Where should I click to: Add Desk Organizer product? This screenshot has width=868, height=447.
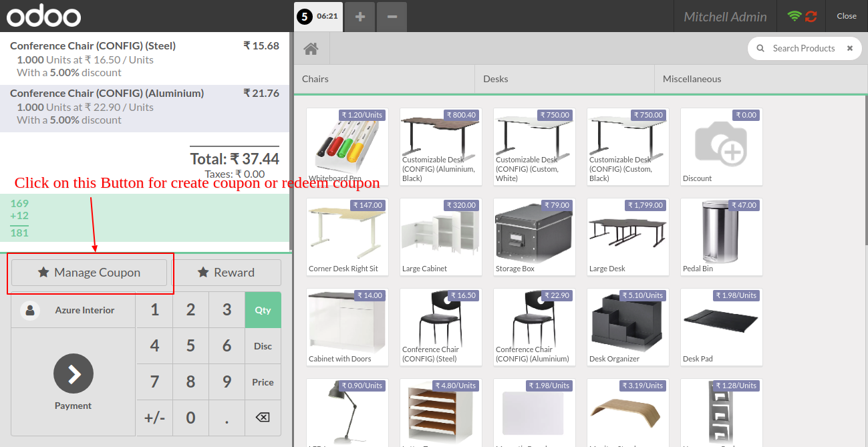click(x=628, y=327)
